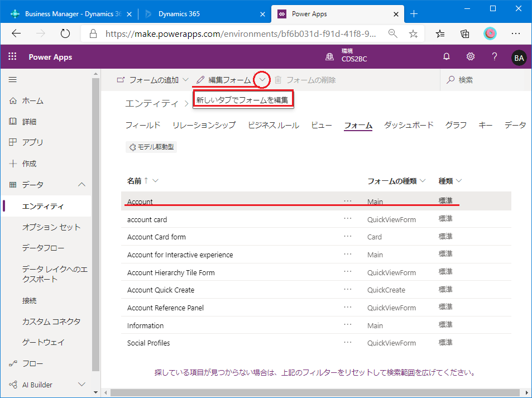Click the Edit Form toolbar button
This screenshot has height=398, width=532.
[224, 80]
